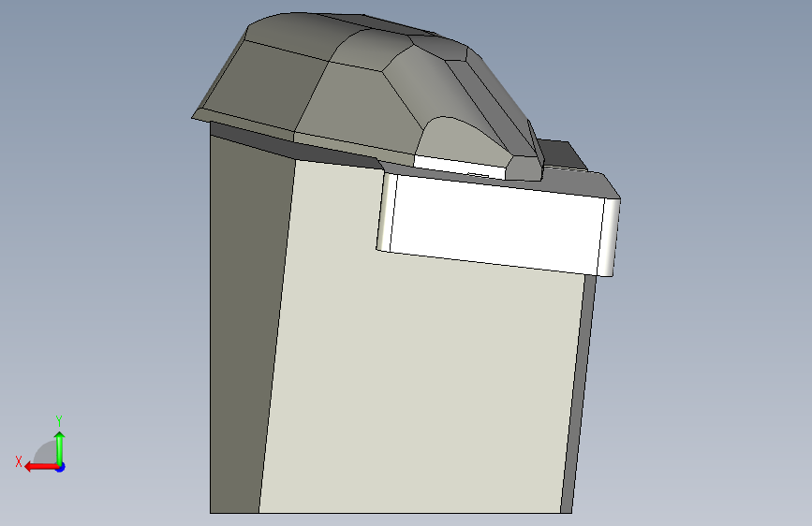
Task: Select the dark left side face of body
Action: (244, 331)
